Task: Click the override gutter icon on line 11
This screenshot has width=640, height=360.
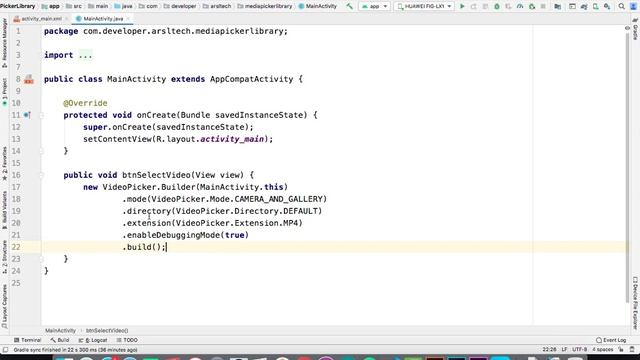Action: click(x=27, y=115)
